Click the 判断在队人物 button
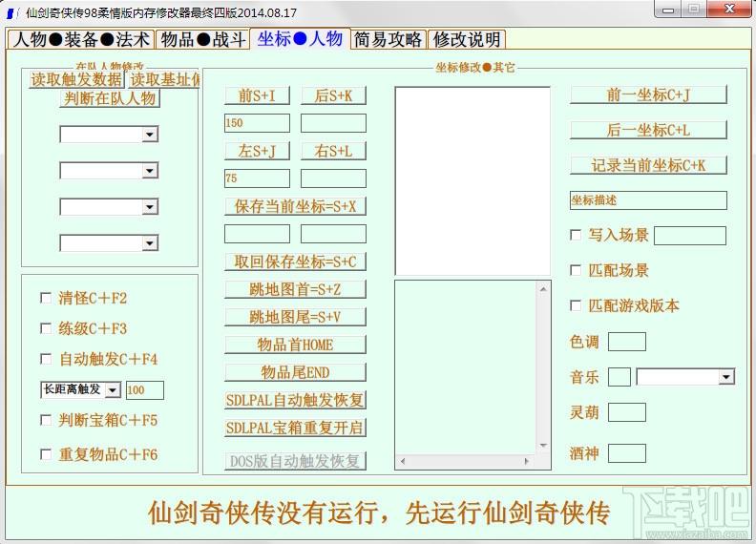The width and height of the screenshot is (756, 544). (x=110, y=98)
